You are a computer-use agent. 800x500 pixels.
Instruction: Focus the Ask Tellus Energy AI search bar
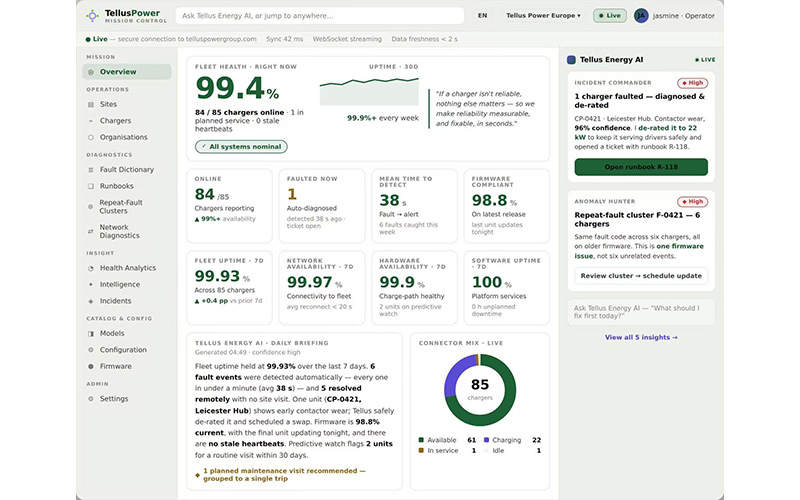320,16
